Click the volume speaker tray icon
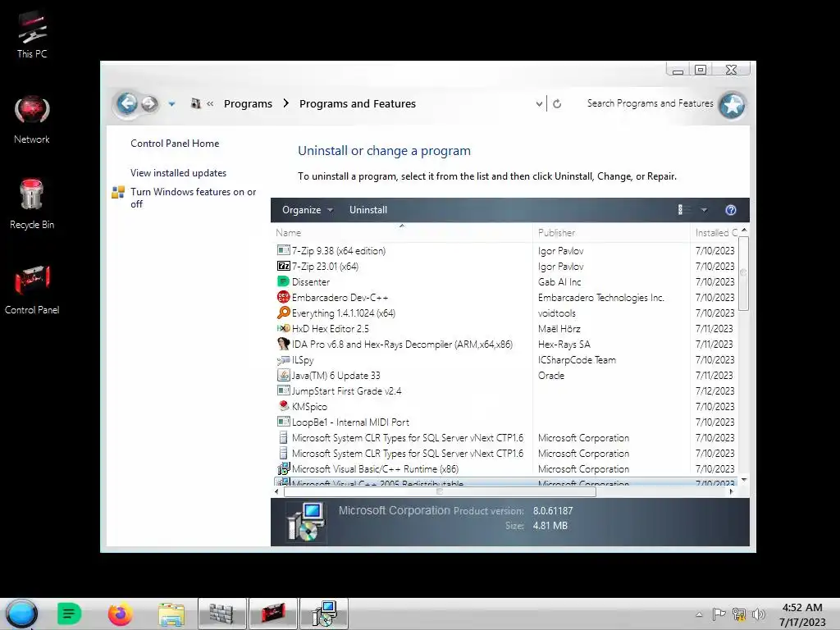Image resolution: width=840 pixels, height=630 pixels. pos(759,614)
